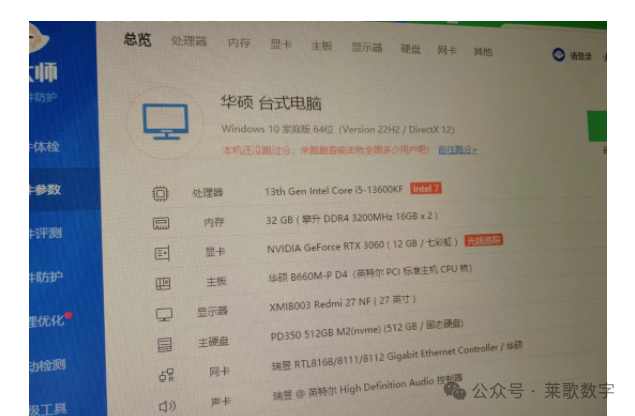The height and width of the screenshot is (416, 635).
Task: Open 体检 in the sidebar
Action: [45, 147]
